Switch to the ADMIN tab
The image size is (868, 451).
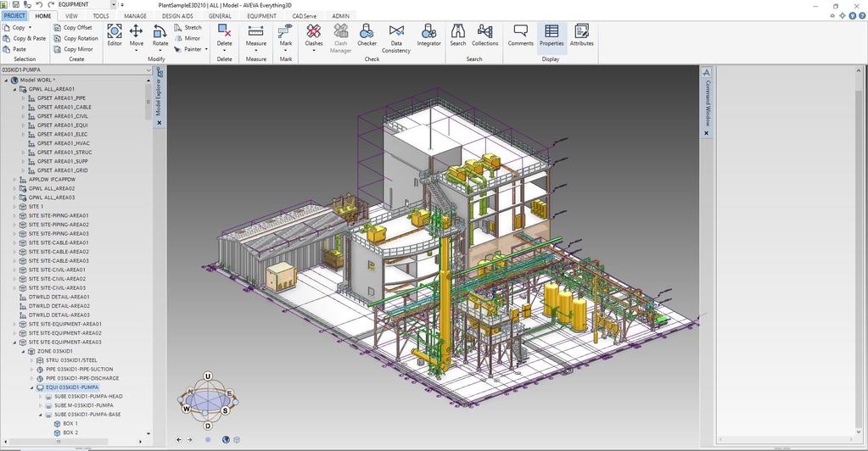(x=340, y=16)
